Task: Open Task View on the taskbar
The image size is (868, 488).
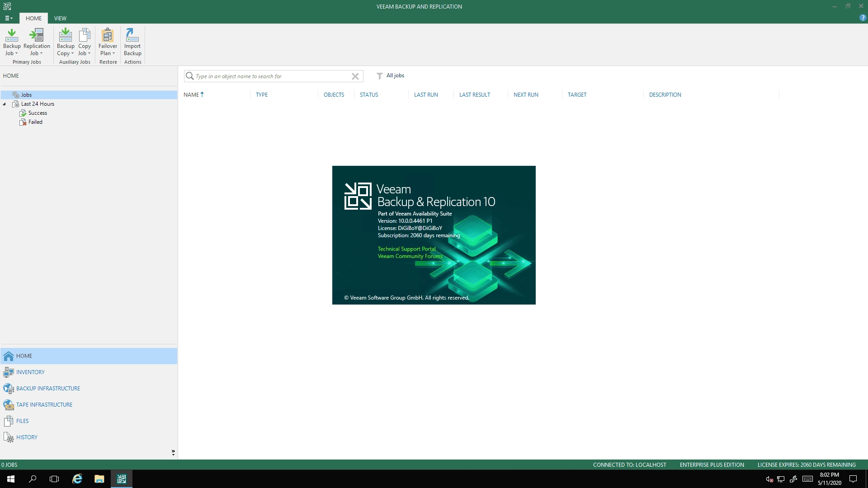Action: click(54, 479)
